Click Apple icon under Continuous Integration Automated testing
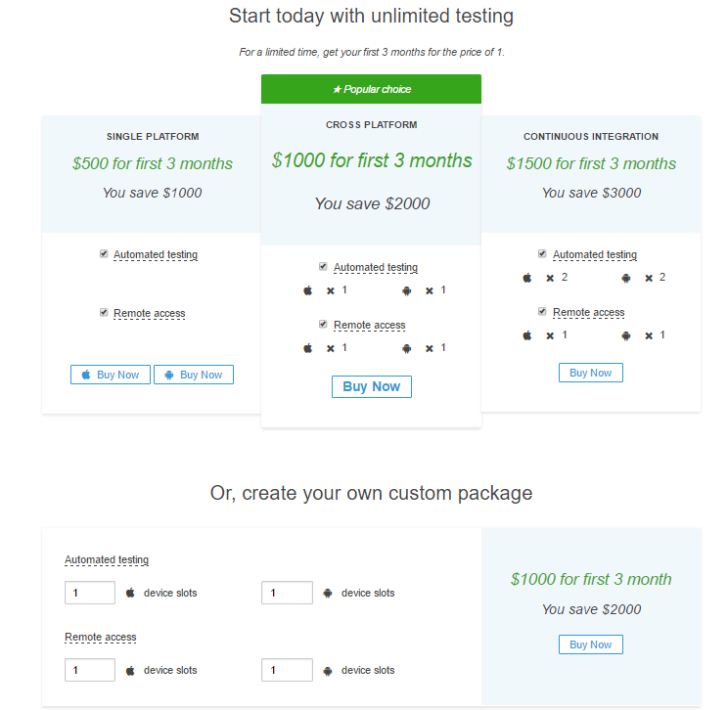 pos(527,278)
